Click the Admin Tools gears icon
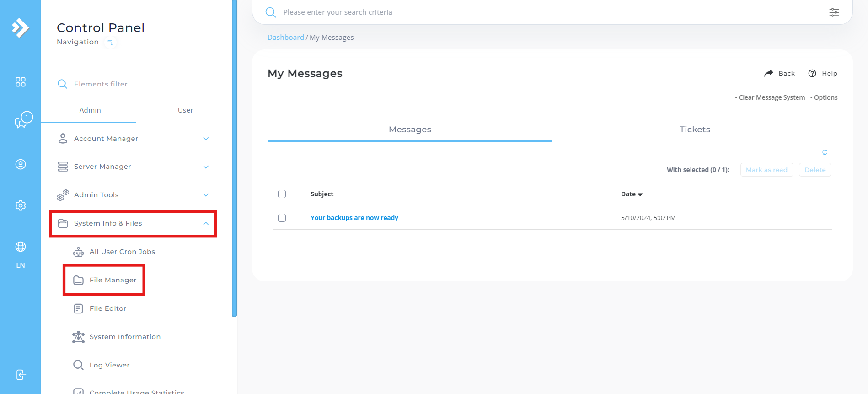Screen dimensions: 868x394 coord(63,195)
